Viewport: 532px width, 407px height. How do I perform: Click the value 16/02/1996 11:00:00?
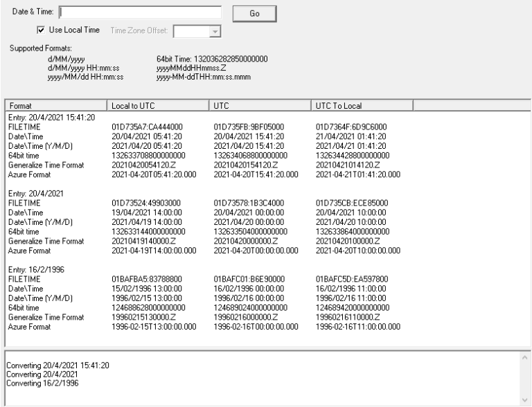[x=351, y=288]
